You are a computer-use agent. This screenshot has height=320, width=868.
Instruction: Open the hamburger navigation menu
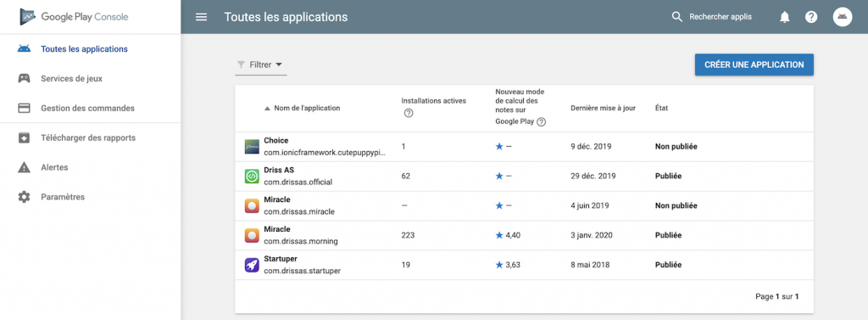coord(202,17)
